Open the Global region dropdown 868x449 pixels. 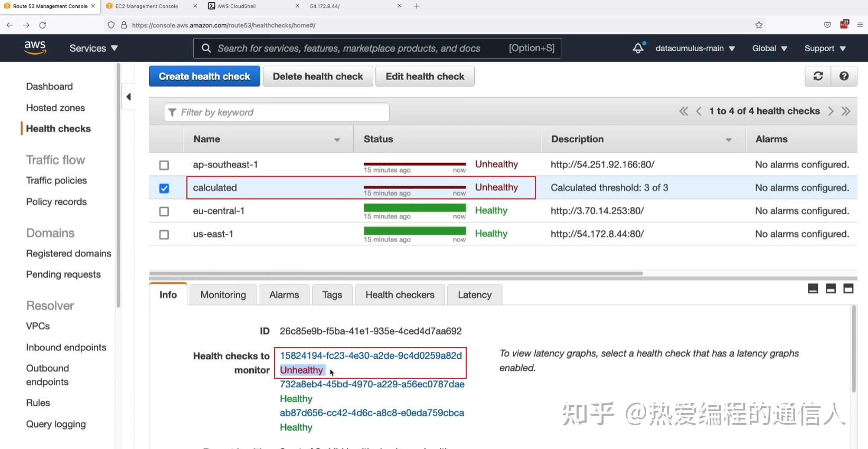[769, 48]
